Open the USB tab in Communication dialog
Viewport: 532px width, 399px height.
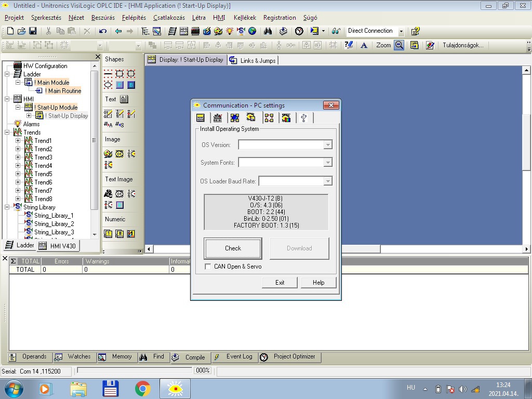[x=303, y=118]
